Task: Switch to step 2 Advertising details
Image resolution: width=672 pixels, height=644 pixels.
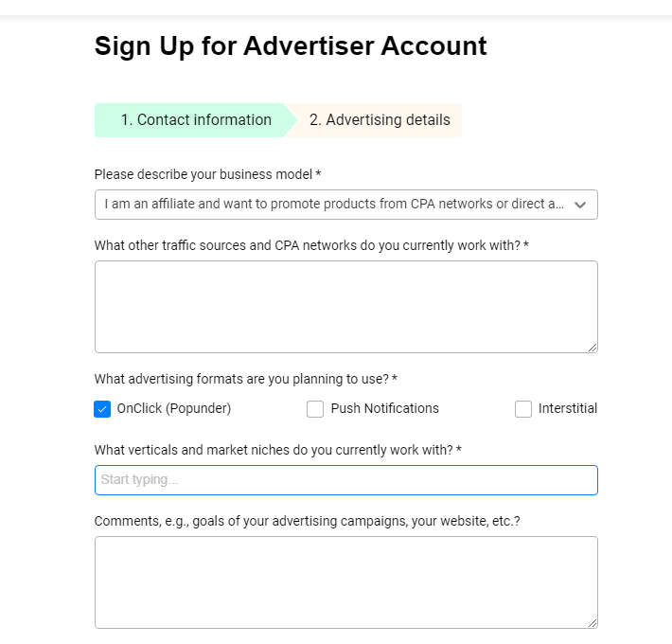Action: (379, 120)
